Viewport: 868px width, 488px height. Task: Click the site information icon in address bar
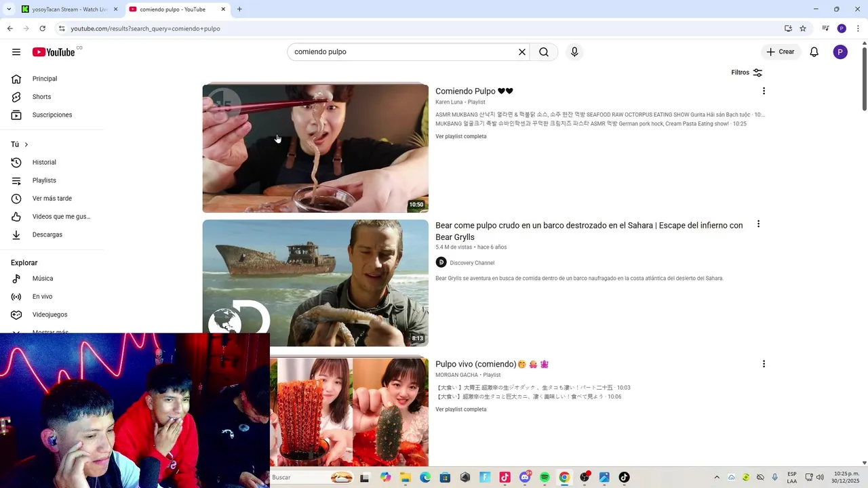point(61,28)
